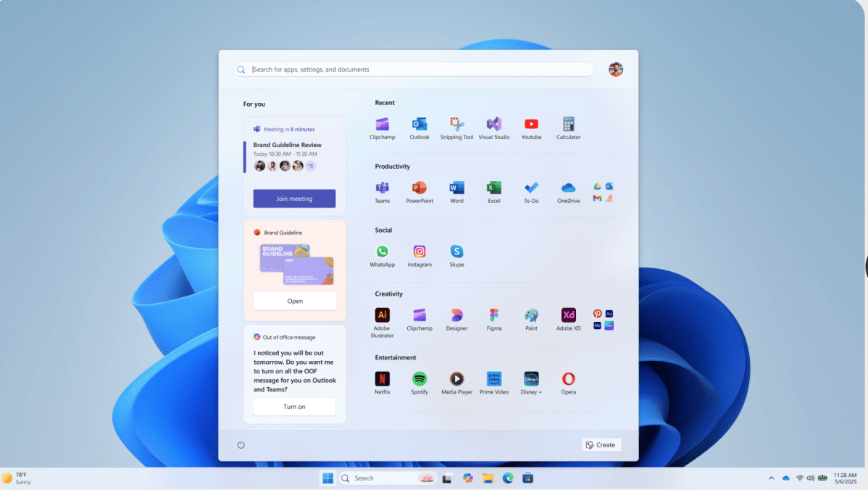Turn on the out of office message
The image size is (868, 490).
[294, 407]
